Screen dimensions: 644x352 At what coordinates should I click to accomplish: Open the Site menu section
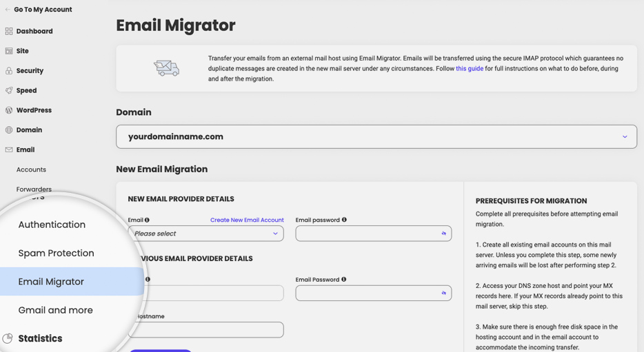click(x=23, y=51)
